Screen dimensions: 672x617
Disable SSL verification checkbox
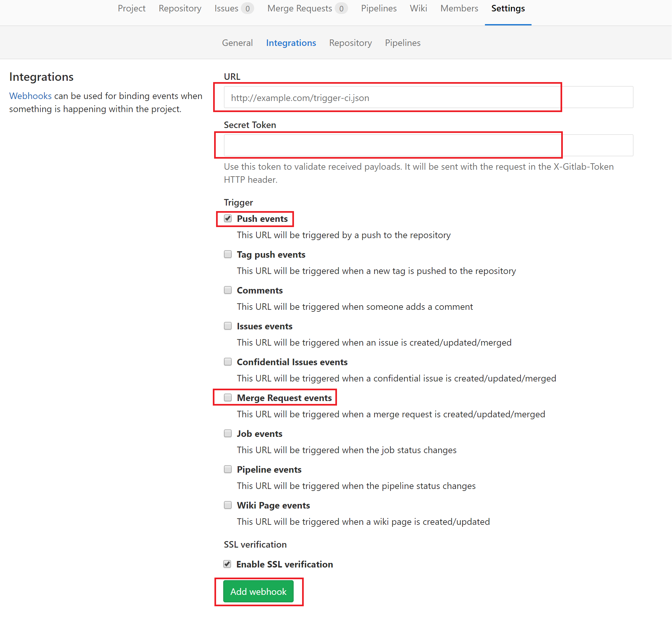[x=227, y=564]
